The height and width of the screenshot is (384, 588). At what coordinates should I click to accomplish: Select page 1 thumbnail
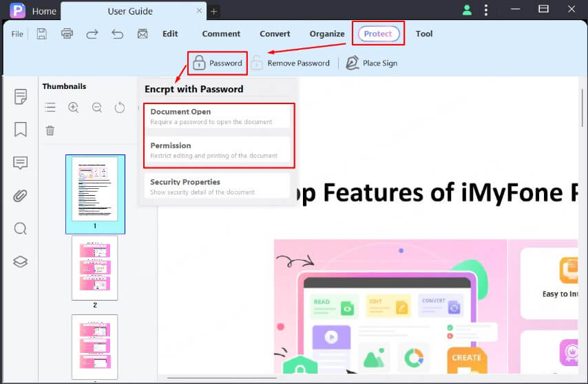(x=95, y=194)
